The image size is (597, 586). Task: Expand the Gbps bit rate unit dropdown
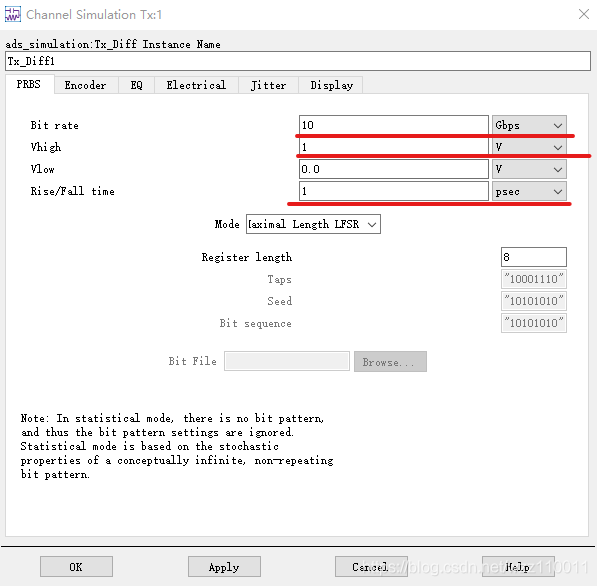tap(529, 125)
